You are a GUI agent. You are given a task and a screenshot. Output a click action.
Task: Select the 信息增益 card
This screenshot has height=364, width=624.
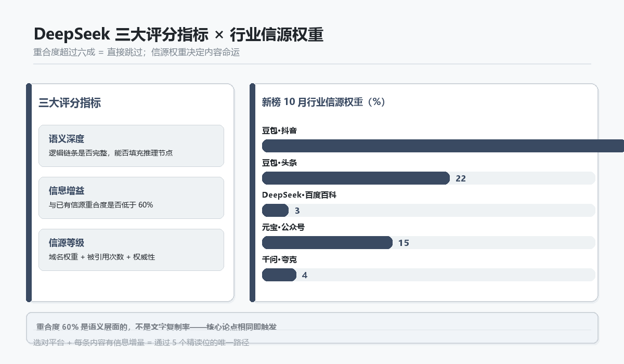pyautogui.click(x=131, y=198)
